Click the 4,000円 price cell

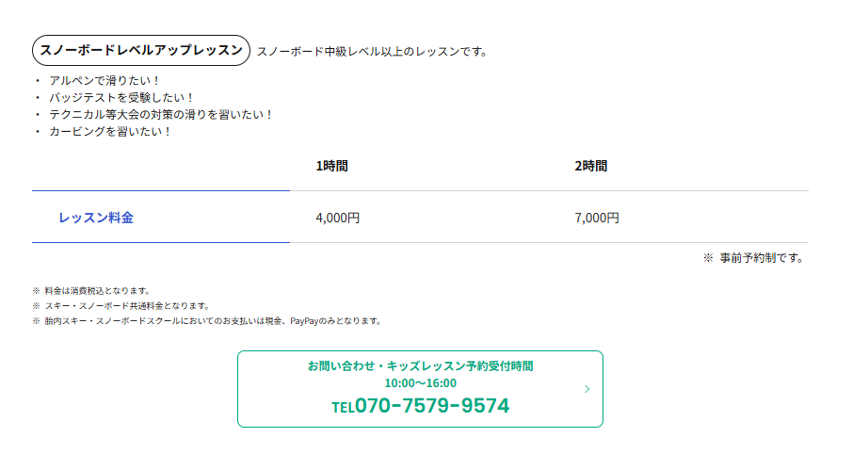[x=338, y=218]
